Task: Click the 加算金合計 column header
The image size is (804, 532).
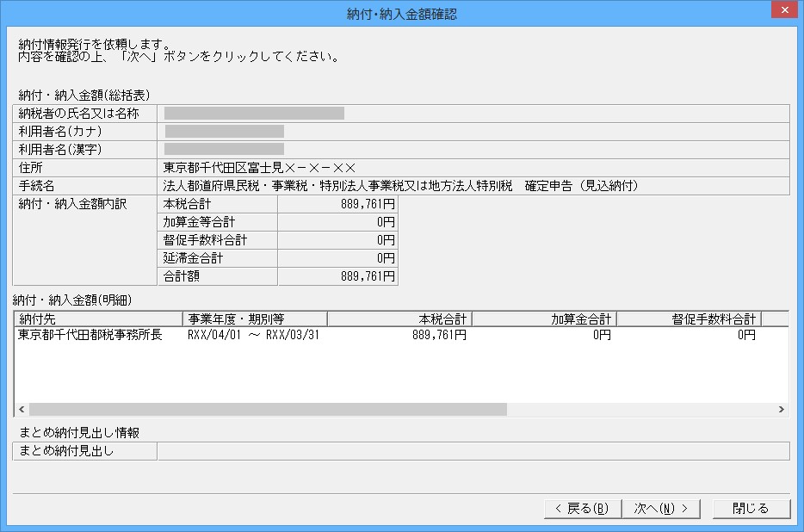Action: pyautogui.click(x=544, y=319)
